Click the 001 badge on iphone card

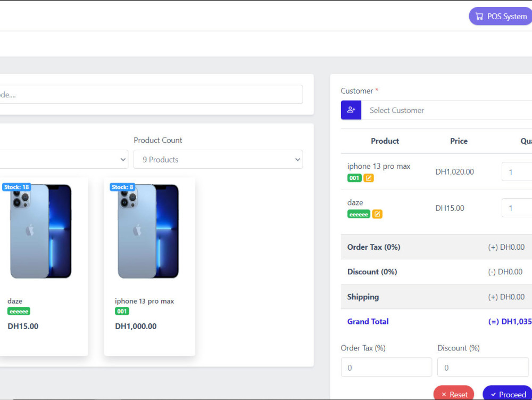coord(122,312)
